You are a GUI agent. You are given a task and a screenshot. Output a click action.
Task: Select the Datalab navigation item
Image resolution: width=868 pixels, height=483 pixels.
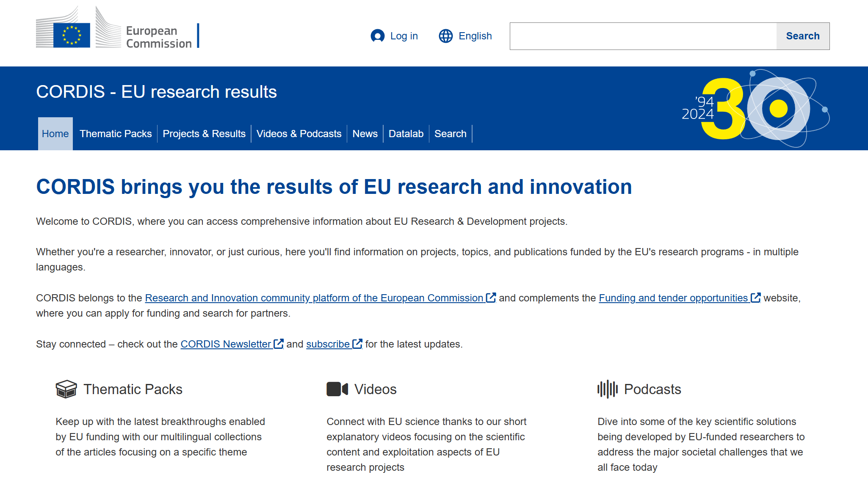click(406, 134)
